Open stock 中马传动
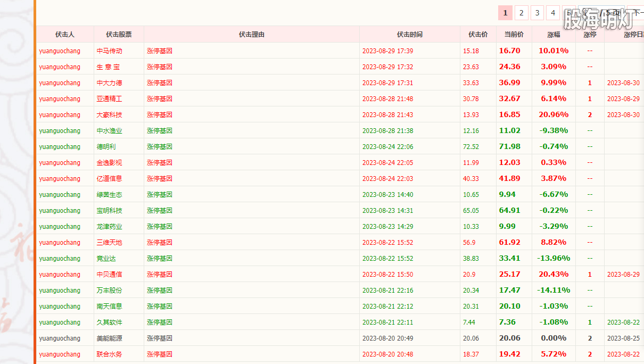This screenshot has height=364, width=644. coord(109,51)
